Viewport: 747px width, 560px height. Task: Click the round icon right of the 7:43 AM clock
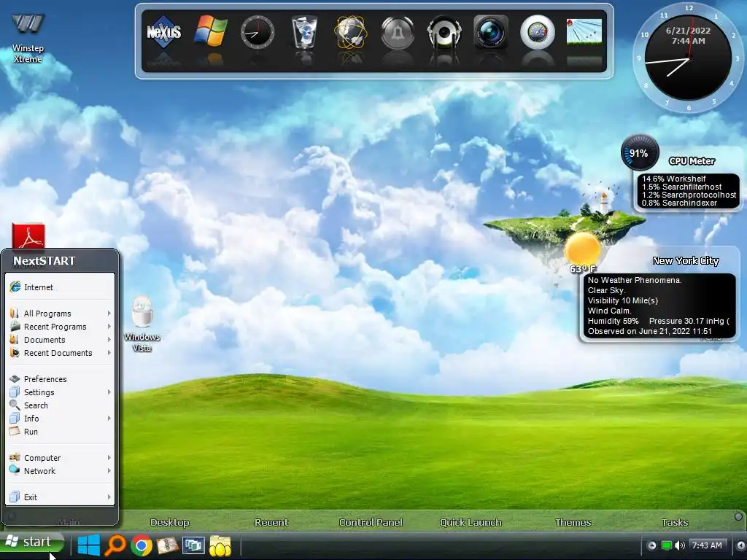[741, 545]
